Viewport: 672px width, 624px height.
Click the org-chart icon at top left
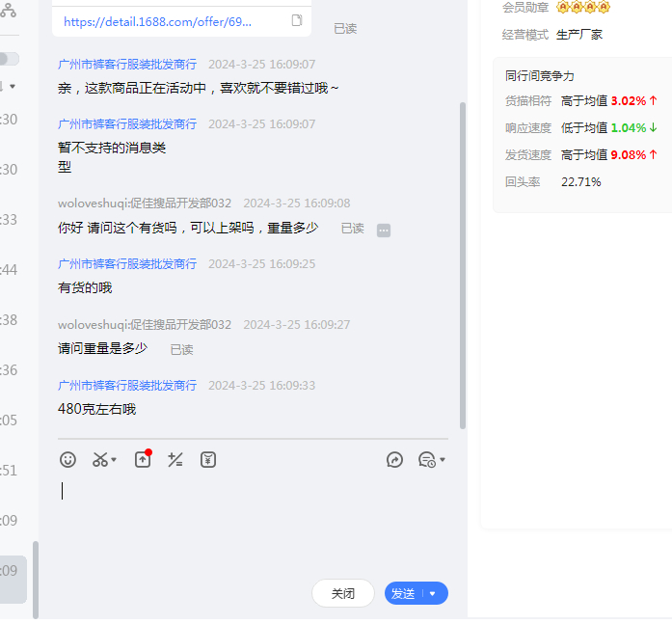(8, 10)
